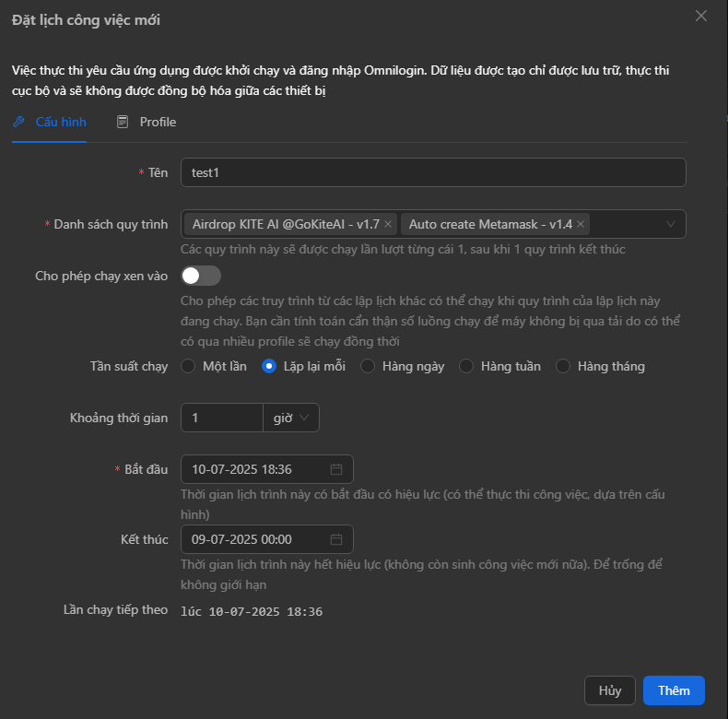The width and height of the screenshot is (728, 719).
Task: Open the giờ time unit dropdown
Action: (292, 418)
